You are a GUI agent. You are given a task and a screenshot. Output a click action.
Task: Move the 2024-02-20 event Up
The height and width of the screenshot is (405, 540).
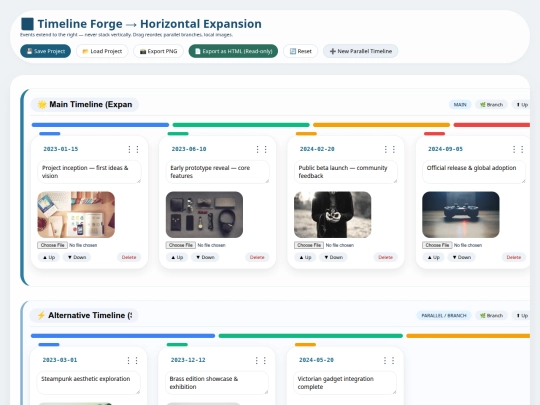pyautogui.click(x=305, y=257)
